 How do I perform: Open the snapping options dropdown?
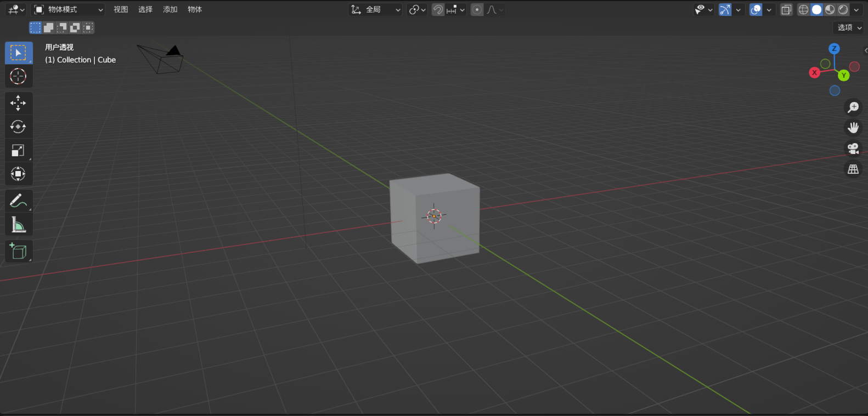(455, 9)
